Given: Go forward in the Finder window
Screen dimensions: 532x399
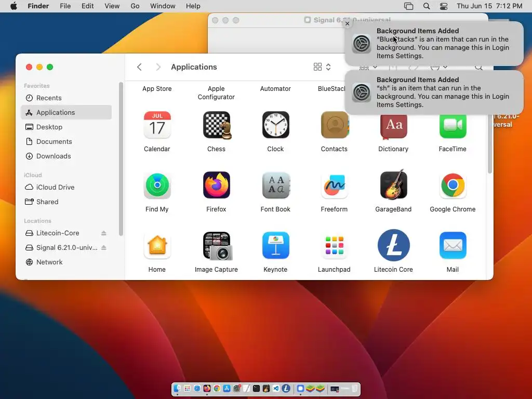Looking at the screenshot, I should click(x=158, y=67).
